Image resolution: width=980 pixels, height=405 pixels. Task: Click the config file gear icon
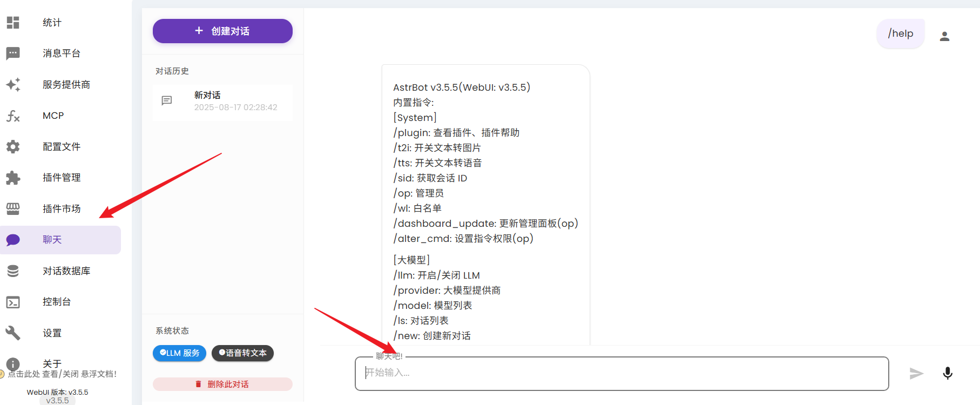coord(13,147)
